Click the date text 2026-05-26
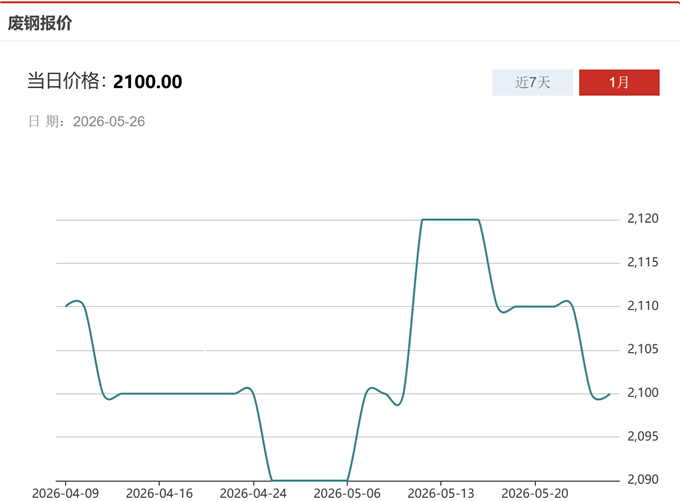The width and height of the screenshot is (680, 501). (109, 121)
